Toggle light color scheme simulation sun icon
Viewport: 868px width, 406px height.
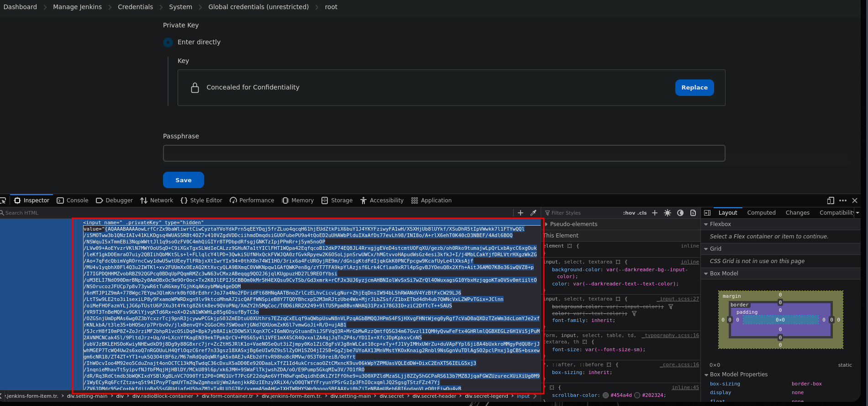pos(668,213)
